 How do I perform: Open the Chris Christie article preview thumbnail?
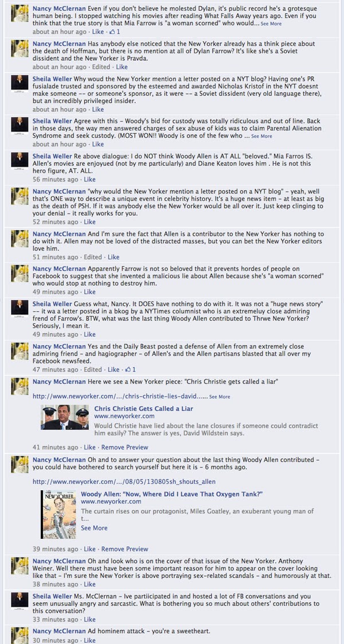(64, 417)
